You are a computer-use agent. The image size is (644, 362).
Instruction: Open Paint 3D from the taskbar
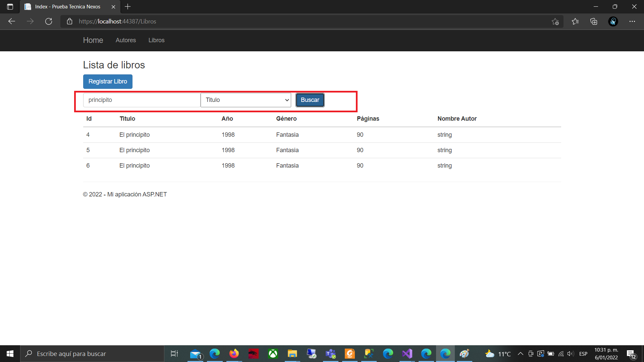(x=464, y=354)
